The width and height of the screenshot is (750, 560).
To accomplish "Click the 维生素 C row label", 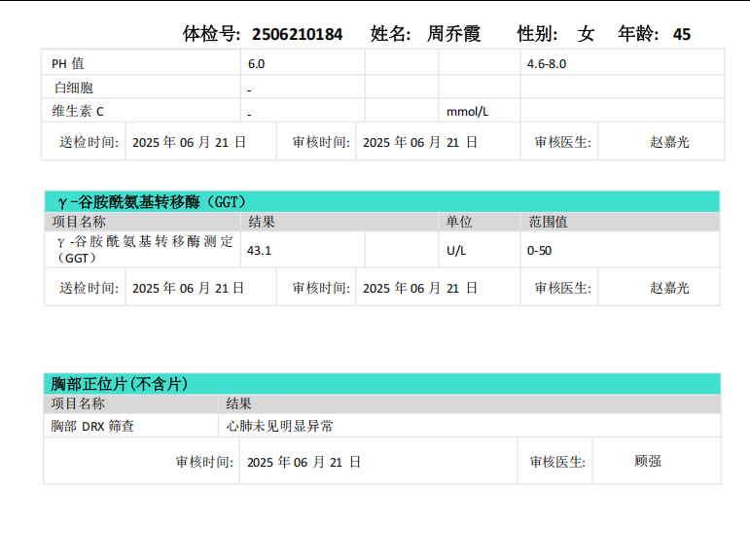I will (78, 111).
